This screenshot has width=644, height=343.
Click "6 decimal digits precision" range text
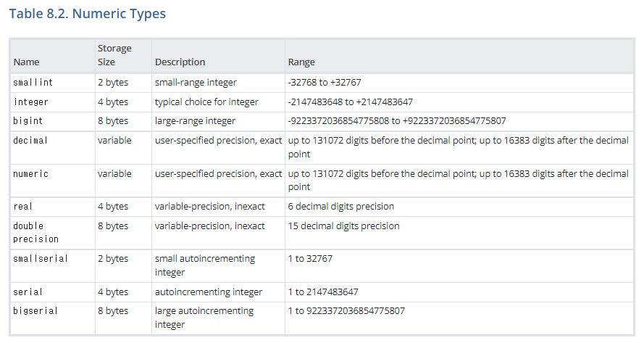341,207
